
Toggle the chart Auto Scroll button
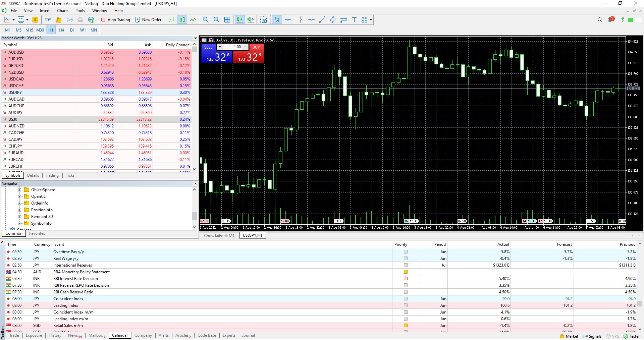(239, 20)
